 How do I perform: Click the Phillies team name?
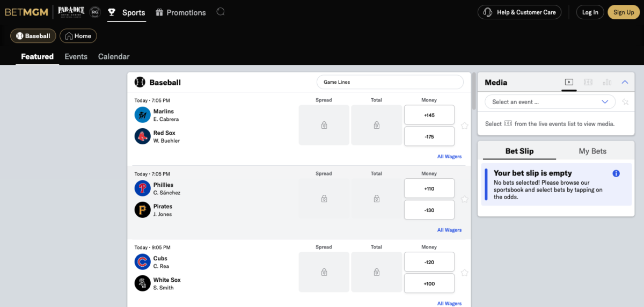click(163, 185)
